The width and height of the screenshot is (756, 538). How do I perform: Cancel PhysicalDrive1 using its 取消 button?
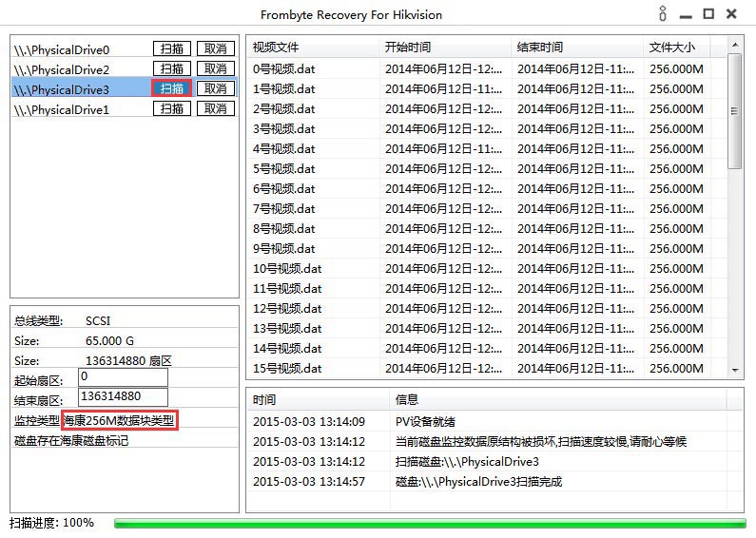coord(216,108)
